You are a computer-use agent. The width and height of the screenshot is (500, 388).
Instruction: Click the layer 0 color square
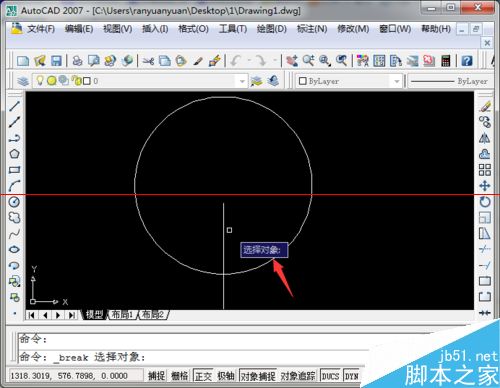pos(87,81)
